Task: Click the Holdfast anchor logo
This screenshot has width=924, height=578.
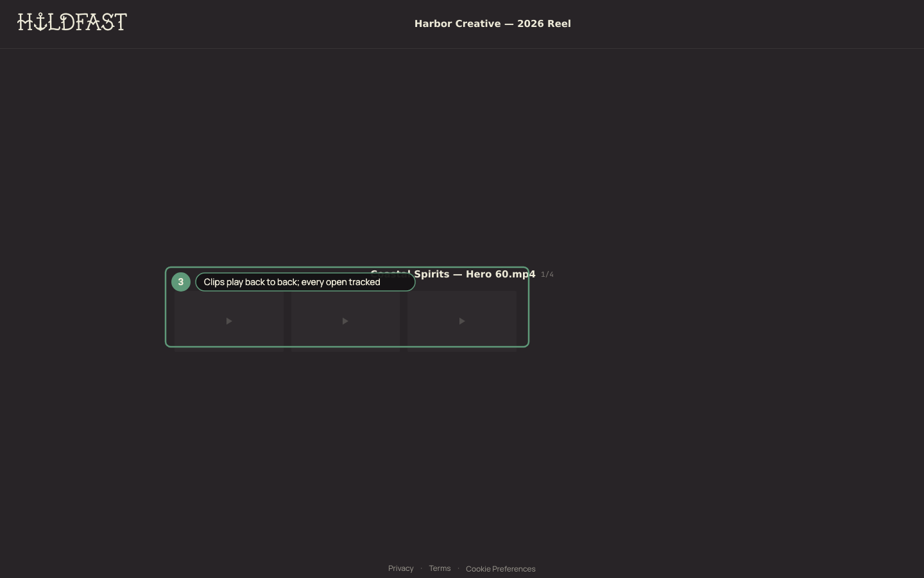Action: coord(72,22)
